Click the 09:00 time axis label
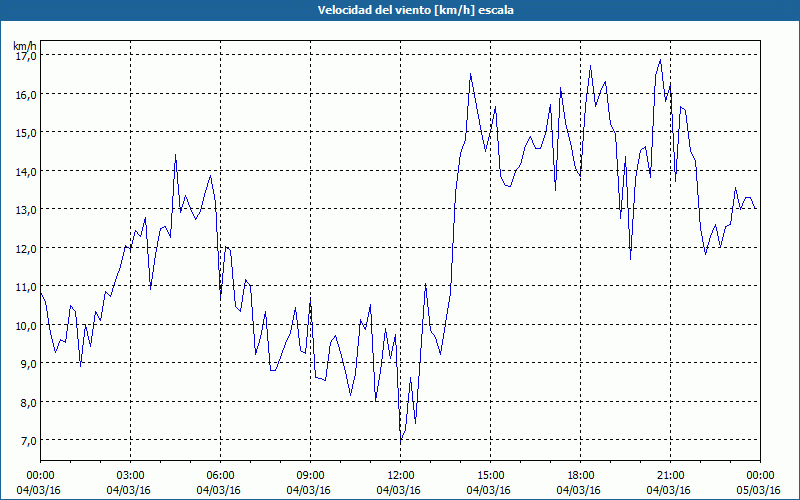Screen dimensions: 800x500 click(x=310, y=476)
